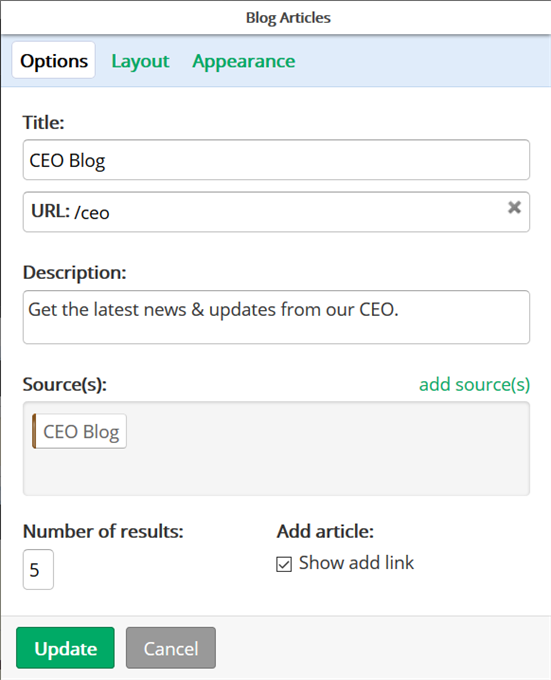The width and height of the screenshot is (551, 680).
Task: Click the Description: label
Action: point(75,273)
